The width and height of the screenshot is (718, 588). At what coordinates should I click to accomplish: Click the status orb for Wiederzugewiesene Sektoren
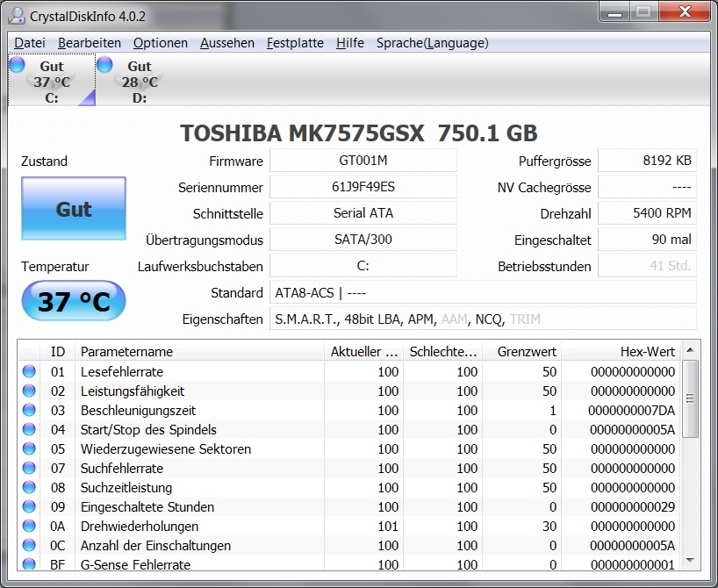[29, 448]
